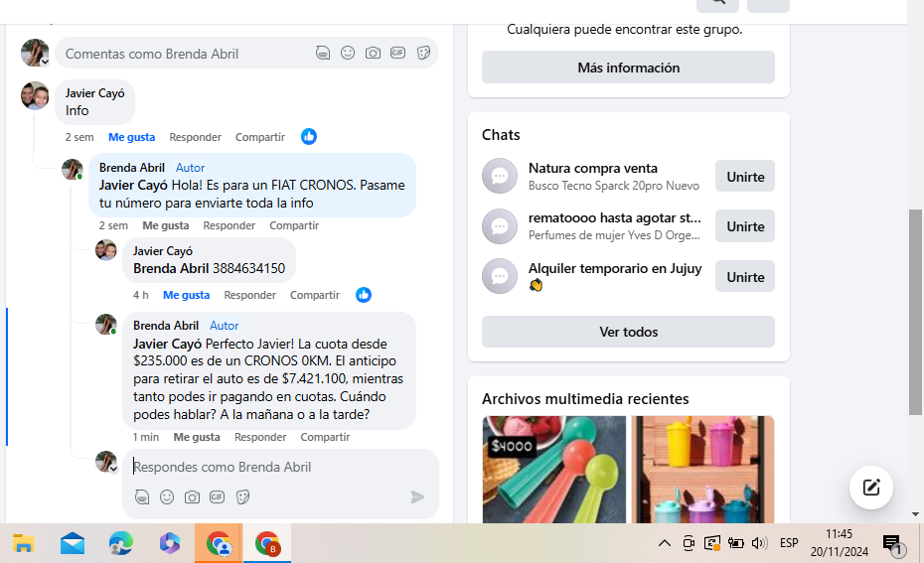
Task: Open the rematoooo hasta agotar chat icon
Action: click(x=500, y=226)
